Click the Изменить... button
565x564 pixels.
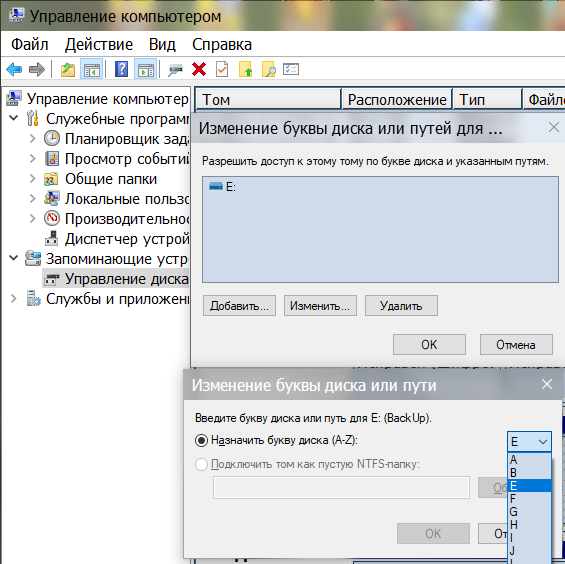320,306
